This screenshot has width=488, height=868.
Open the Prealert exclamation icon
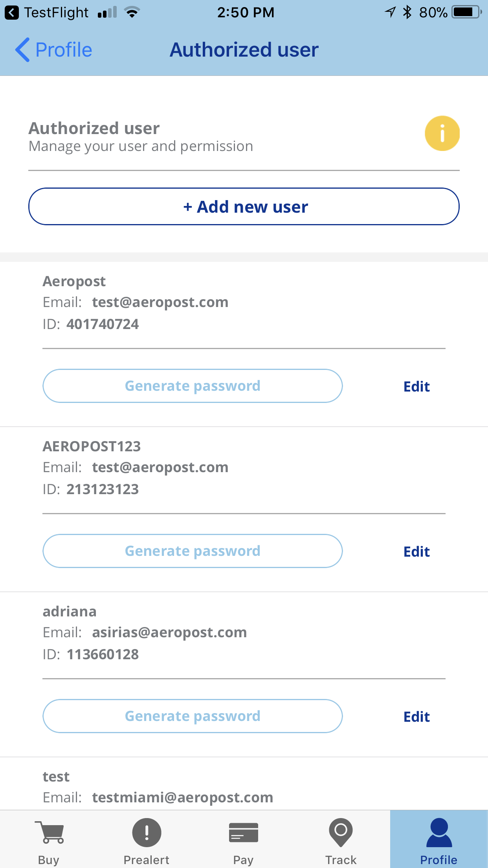coord(147,832)
